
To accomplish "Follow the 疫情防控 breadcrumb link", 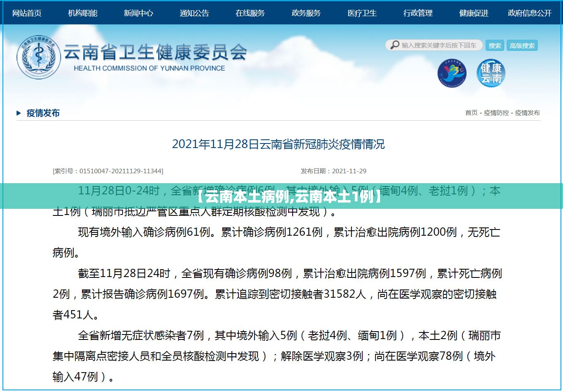I will [x=496, y=112].
